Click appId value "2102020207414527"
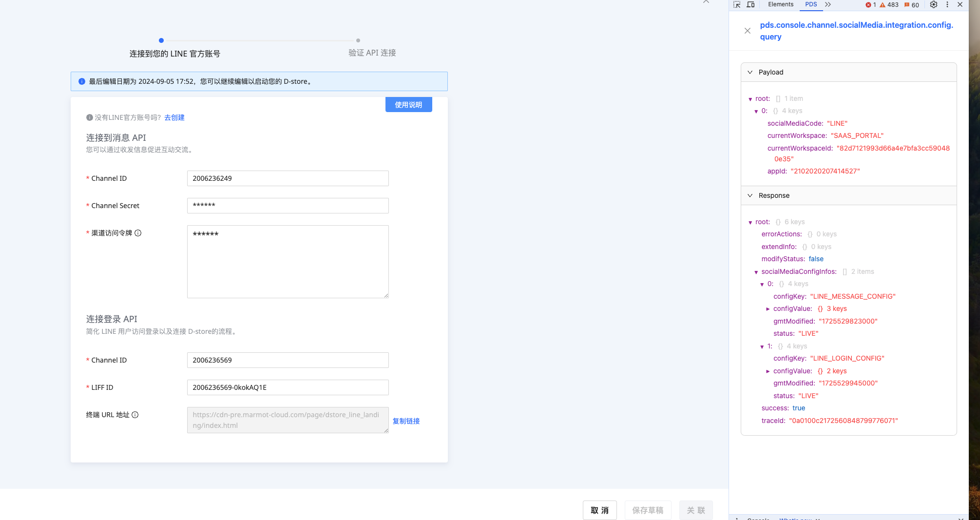The width and height of the screenshot is (980, 520). [x=826, y=171]
